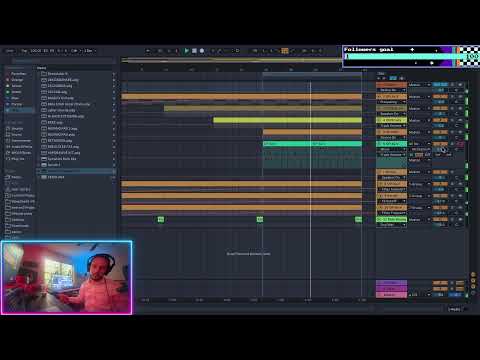Image resolution: width=480 pixels, height=360 pixels.
Task: Open the output routing dropdown on the yellow track
Action: (419, 120)
